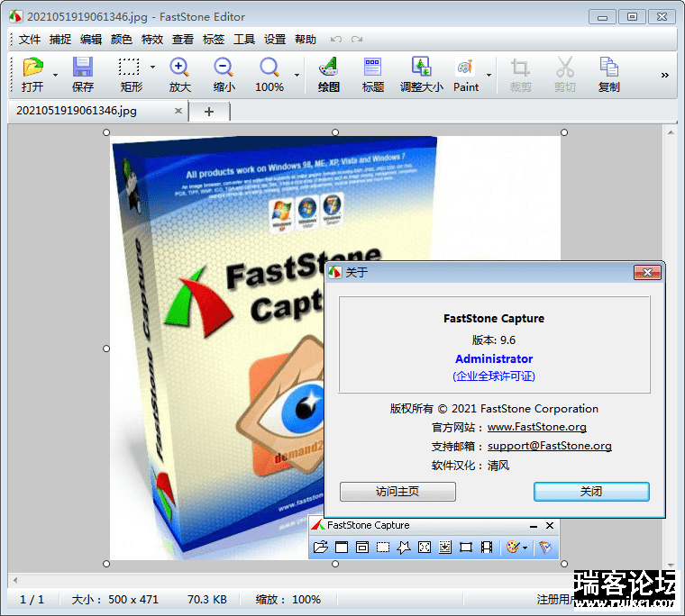Capture freehand region star icon

click(403, 547)
